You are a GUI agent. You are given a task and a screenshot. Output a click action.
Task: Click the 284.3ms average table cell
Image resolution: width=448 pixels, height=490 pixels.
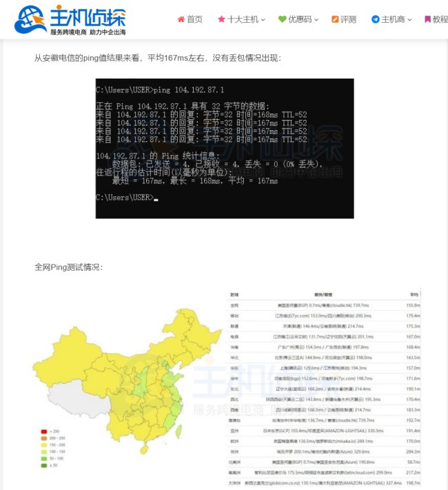[x=413, y=451]
